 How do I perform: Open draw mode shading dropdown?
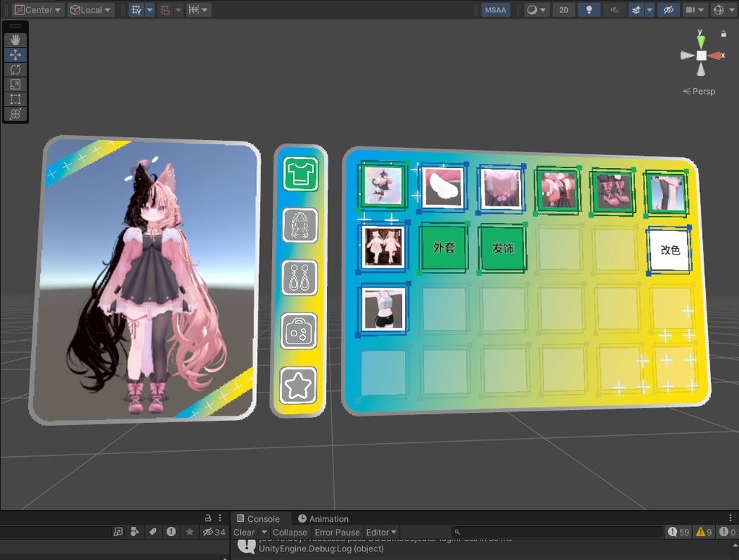536,10
